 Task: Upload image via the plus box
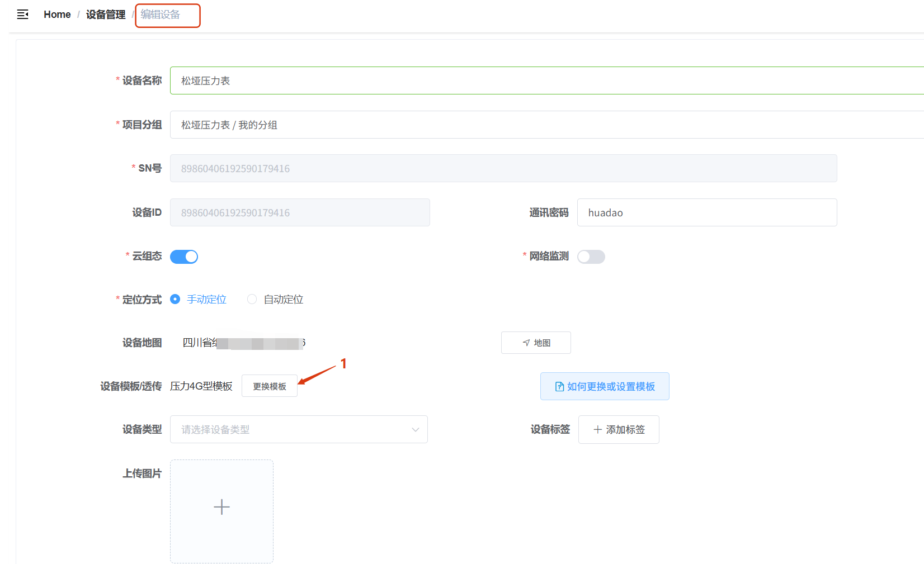pyautogui.click(x=221, y=511)
